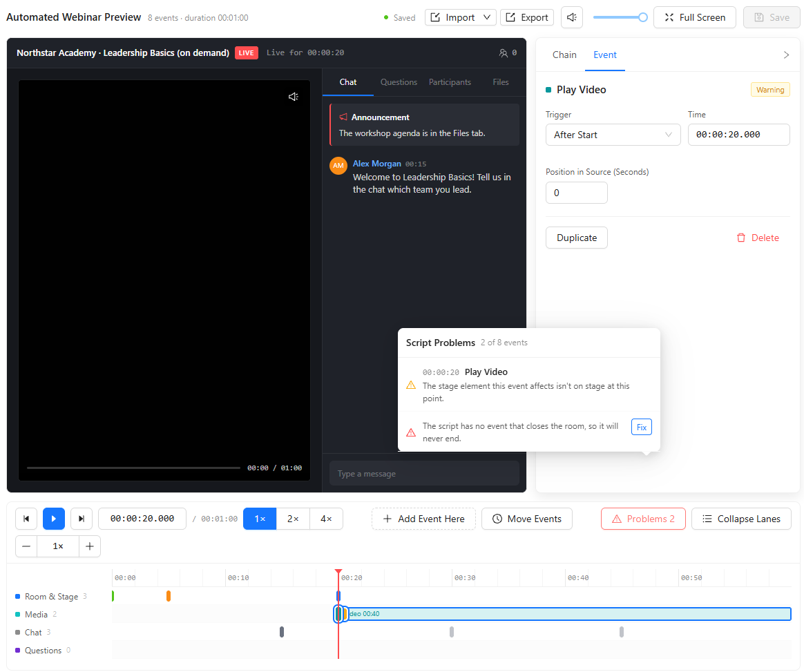Switch to the Event tab
Screen dimensions: 804x672
pyautogui.click(x=604, y=55)
